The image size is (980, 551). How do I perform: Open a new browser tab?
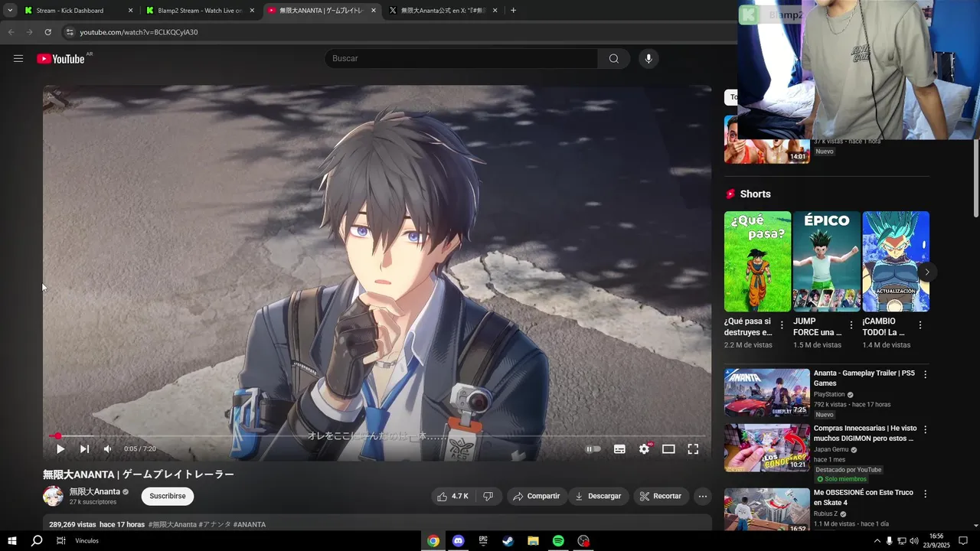pos(513,11)
